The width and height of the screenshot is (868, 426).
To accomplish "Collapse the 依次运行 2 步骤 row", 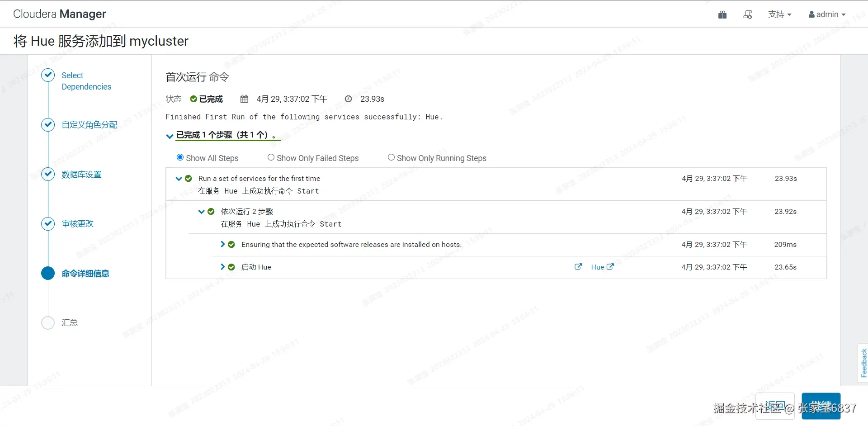I will [x=201, y=212].
